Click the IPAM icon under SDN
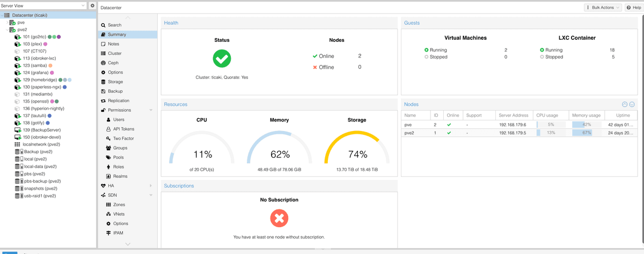 point(109,233)
